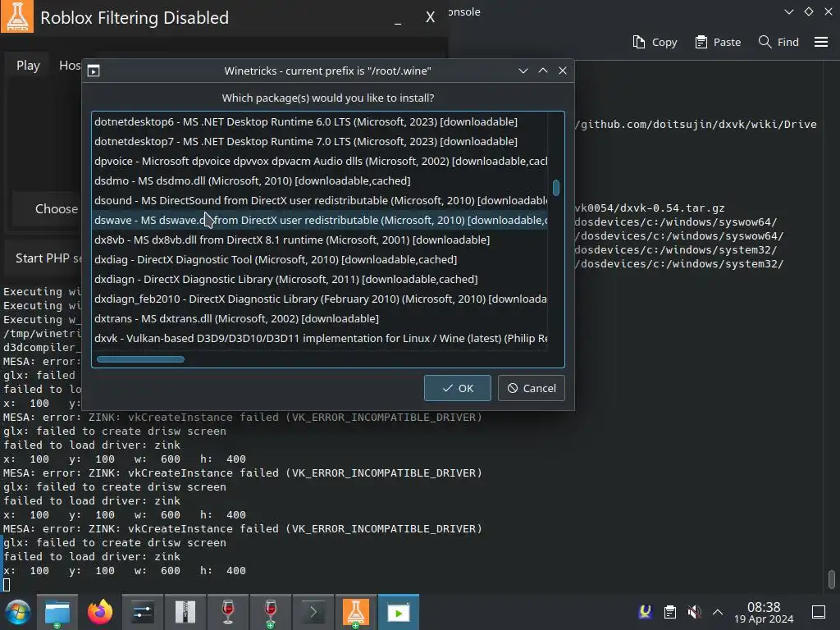Click the package list horizontal scrollbar handle
This screenshot has width=840, height=630.
140,359
